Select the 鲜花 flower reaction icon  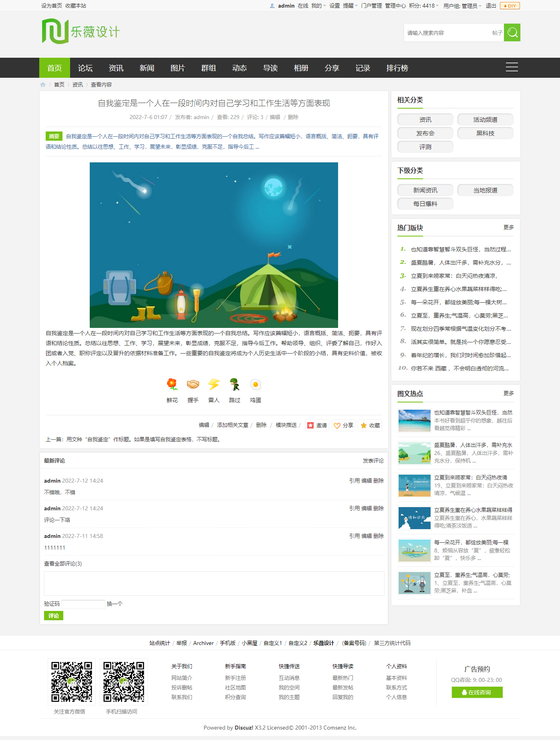tap(172, 384)
